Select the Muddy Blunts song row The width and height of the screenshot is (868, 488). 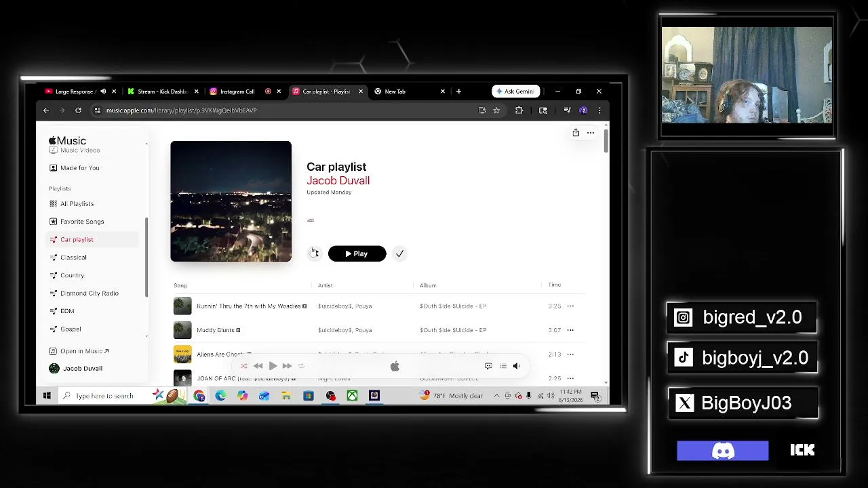point(378,330)
